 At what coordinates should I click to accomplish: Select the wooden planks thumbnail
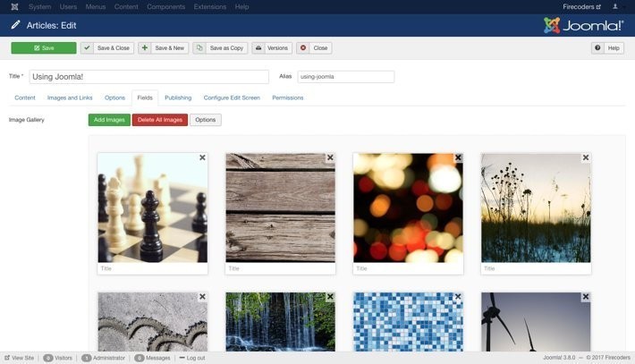point(280,207)
